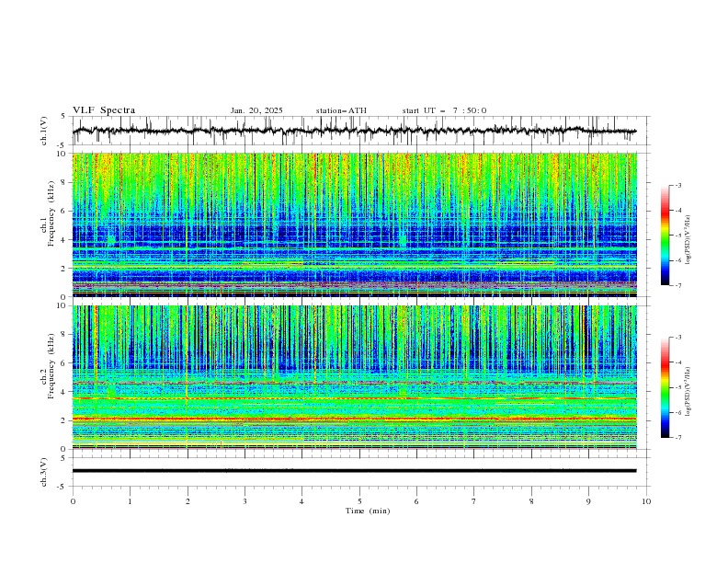Click time axis tick label "3"
Viewport: 728px width, 563px height.
pyautogui.click(x=245, y=501)
